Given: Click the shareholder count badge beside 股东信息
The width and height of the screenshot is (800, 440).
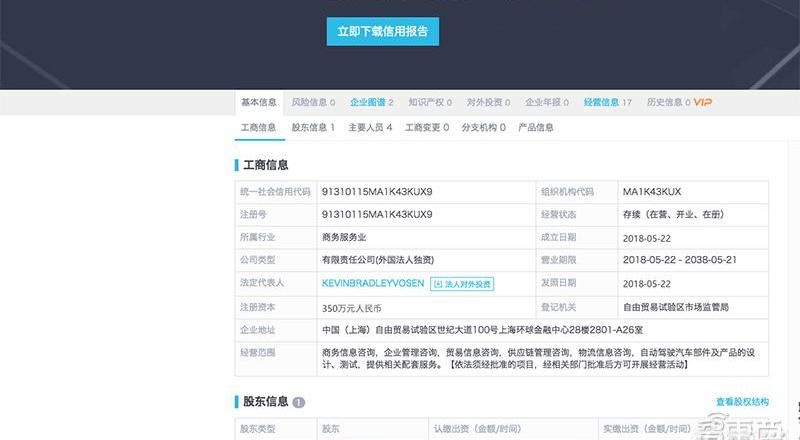Looking at the screenshot, I should pos(299,402).
